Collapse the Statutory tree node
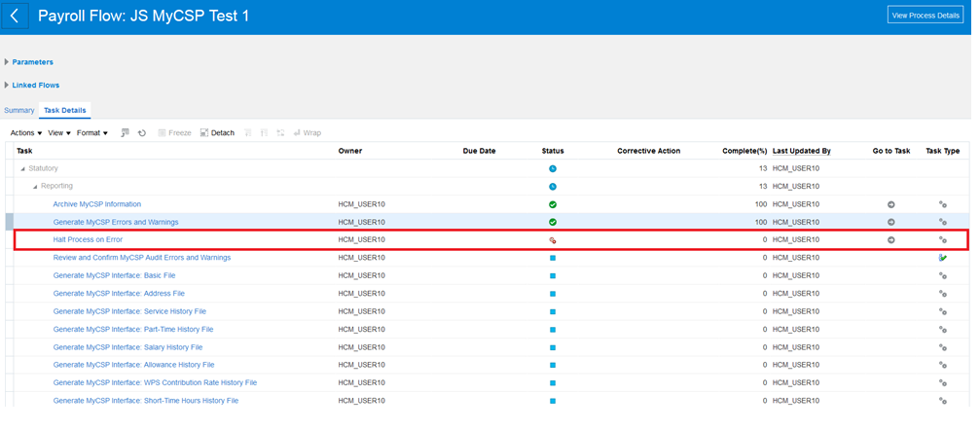 click(22, 169)
